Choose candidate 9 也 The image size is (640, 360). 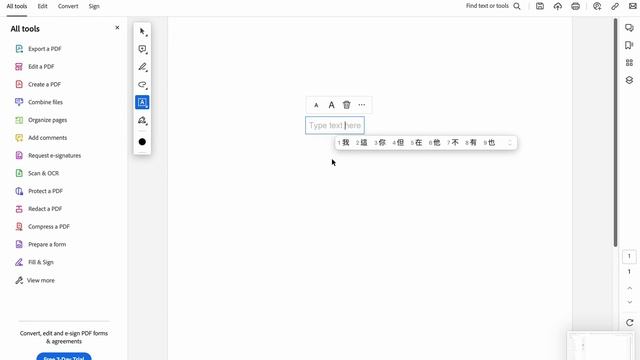(489, 142)
